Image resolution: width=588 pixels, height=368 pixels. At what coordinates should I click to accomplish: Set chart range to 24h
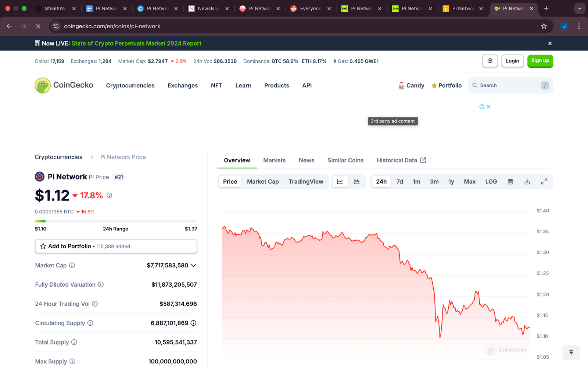coord(381,181)
